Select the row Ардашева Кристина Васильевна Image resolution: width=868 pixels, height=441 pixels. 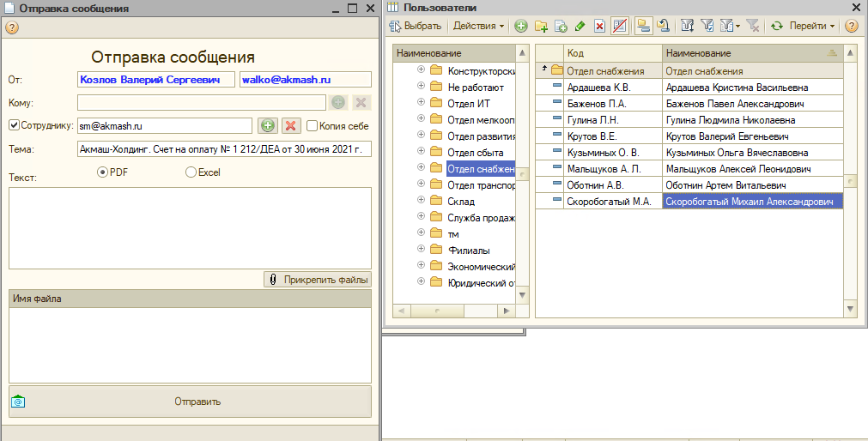coord(689,87)
